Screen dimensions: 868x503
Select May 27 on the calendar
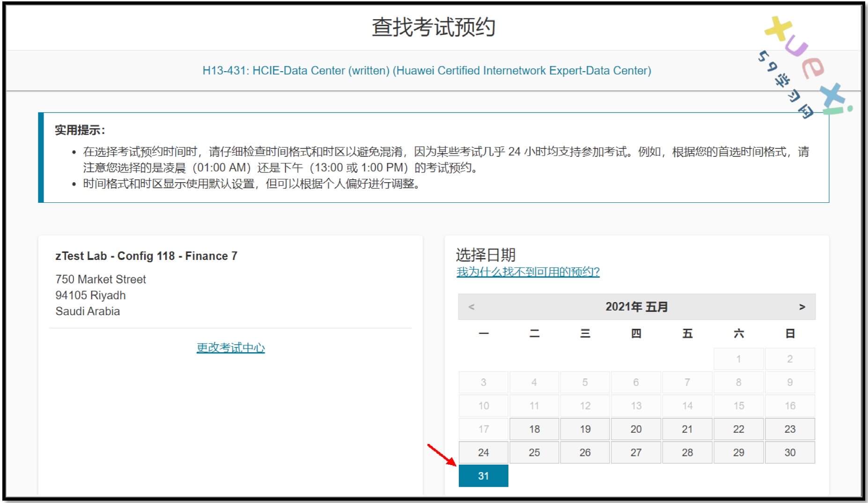(x=636, y=452)
